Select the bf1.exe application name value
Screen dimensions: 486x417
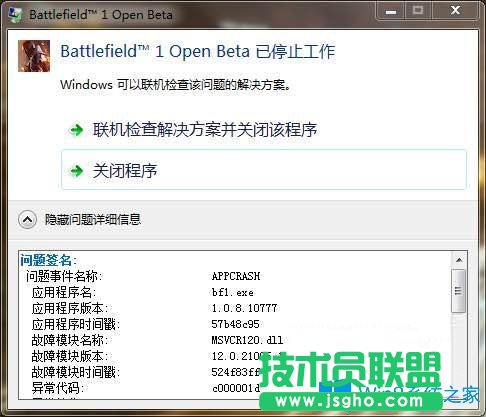[232, 292]
